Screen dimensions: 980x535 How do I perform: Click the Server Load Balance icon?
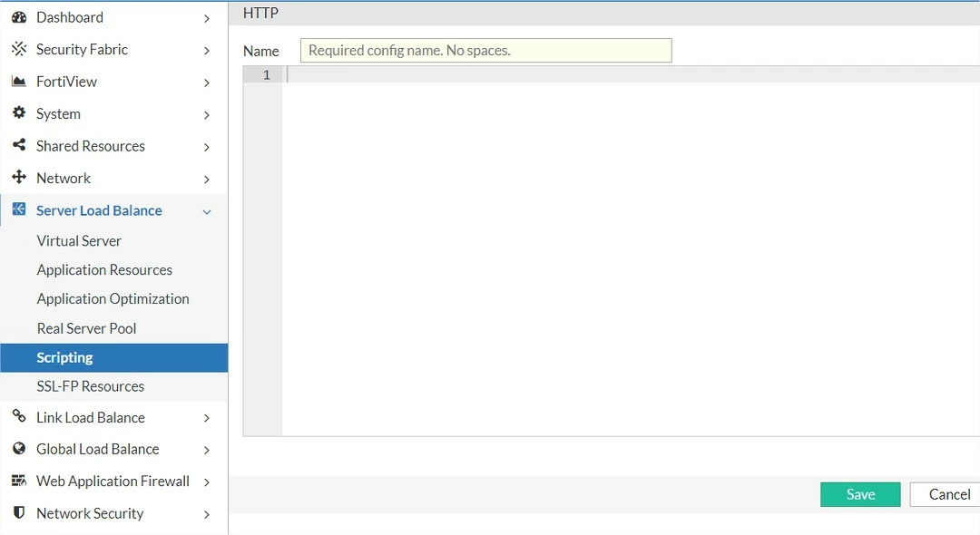tap(19, 209)
